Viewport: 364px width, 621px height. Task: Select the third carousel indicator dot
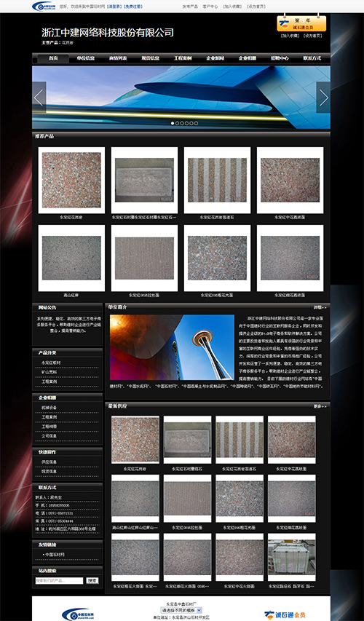(x=182, y=123)
